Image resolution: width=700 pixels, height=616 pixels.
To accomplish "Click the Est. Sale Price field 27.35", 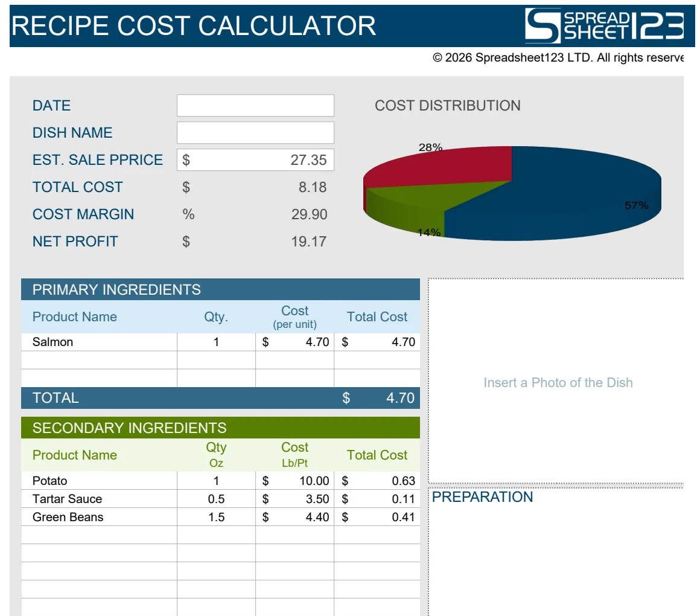I will coord(255,160).
